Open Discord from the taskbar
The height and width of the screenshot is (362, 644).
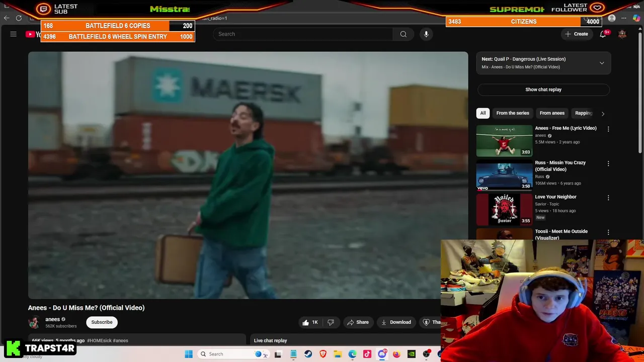coord(382,354)
